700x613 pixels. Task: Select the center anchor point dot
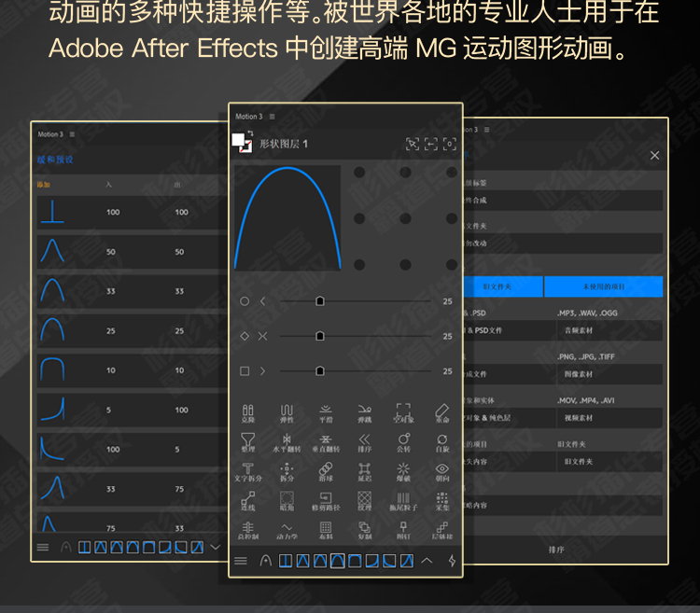[x=405, y=218]
